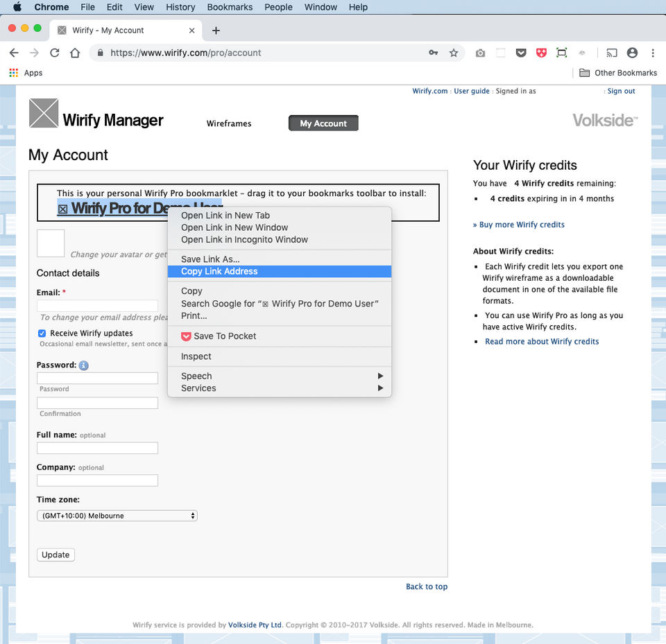The image size is (666, 644).
Task: Open the History menu
Action: [x=180, y=7]
